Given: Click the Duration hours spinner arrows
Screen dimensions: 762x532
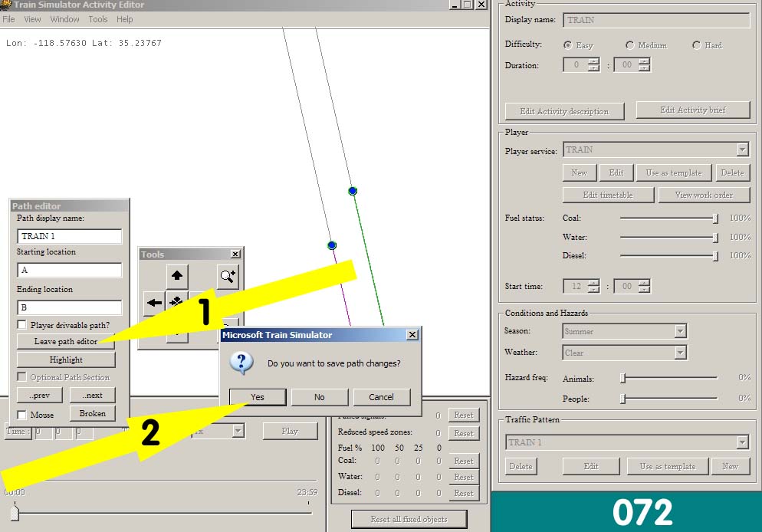Looking at the screenshot, I should pyautogui.click(x=593, y=64).
